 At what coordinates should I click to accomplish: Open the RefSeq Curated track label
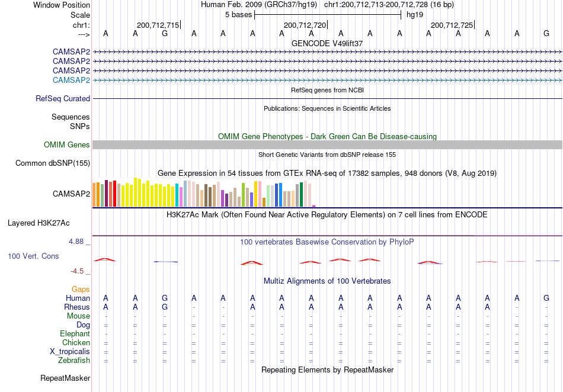coord(63,98)
